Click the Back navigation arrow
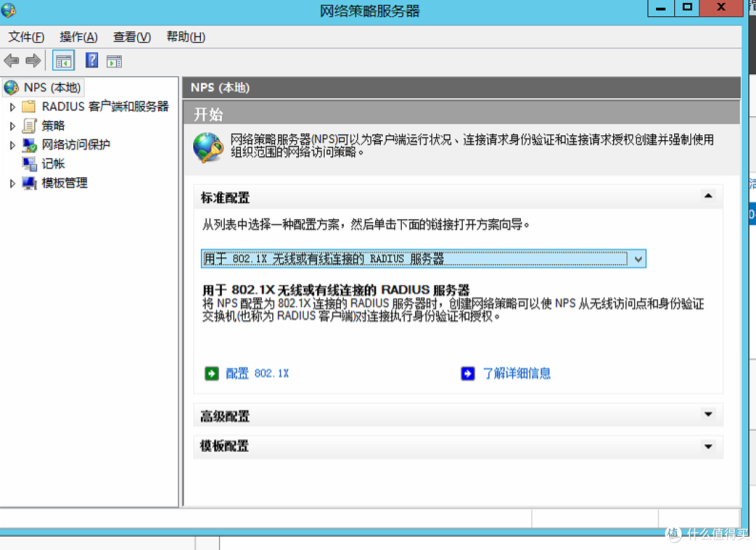The width and height of the screenshot is (756, 550). pos(12,60)
